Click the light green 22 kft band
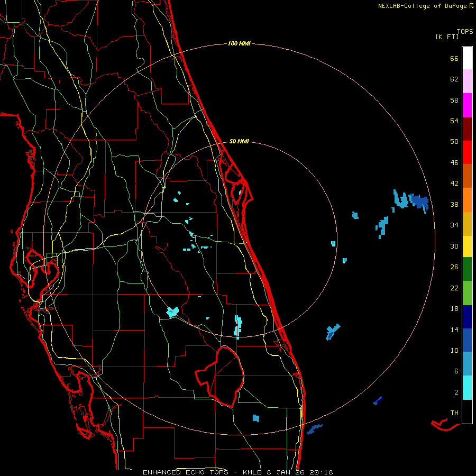This screenshot has width=476, height=476. (x=467, y=293)
